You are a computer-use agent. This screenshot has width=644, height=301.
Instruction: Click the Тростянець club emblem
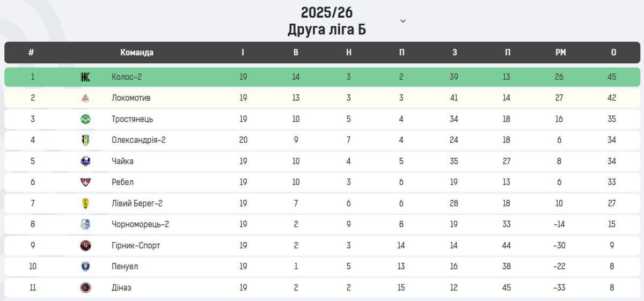(x=85, y=119)
